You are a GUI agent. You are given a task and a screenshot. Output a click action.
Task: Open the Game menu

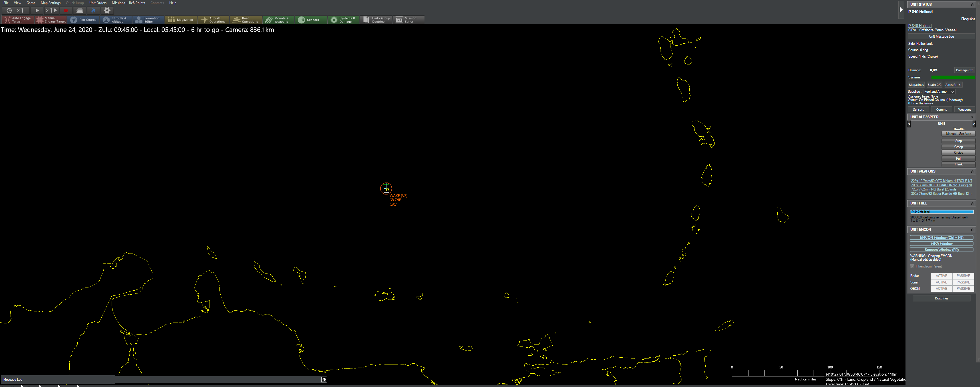coord(31,3)
